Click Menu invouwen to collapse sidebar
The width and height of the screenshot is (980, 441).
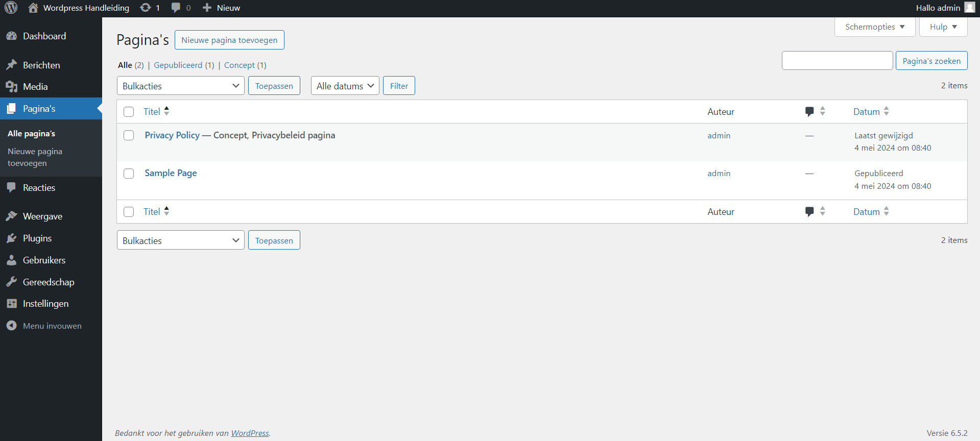51,326
